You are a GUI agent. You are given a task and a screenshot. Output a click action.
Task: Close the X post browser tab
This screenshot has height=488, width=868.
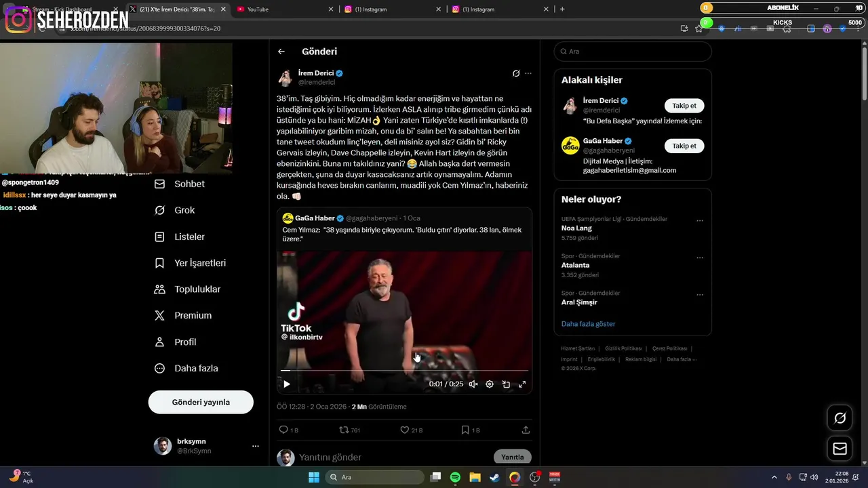click(x=222, y=9)
